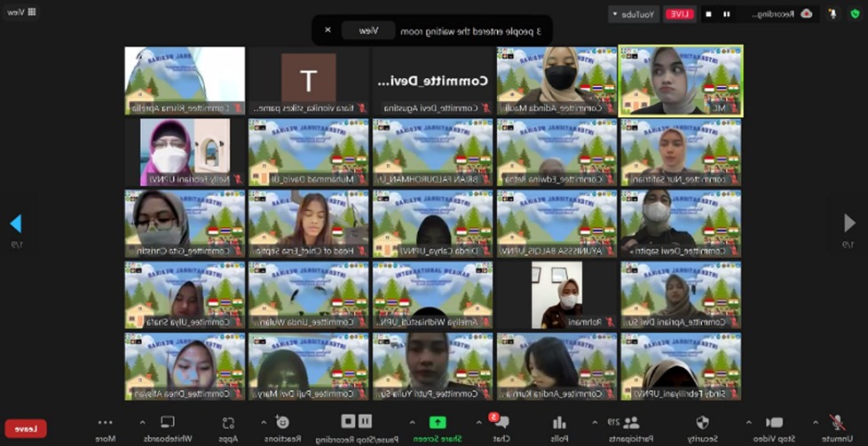Start sharing with green Share Screen
868x446 pixels.
tap(438, 423)
